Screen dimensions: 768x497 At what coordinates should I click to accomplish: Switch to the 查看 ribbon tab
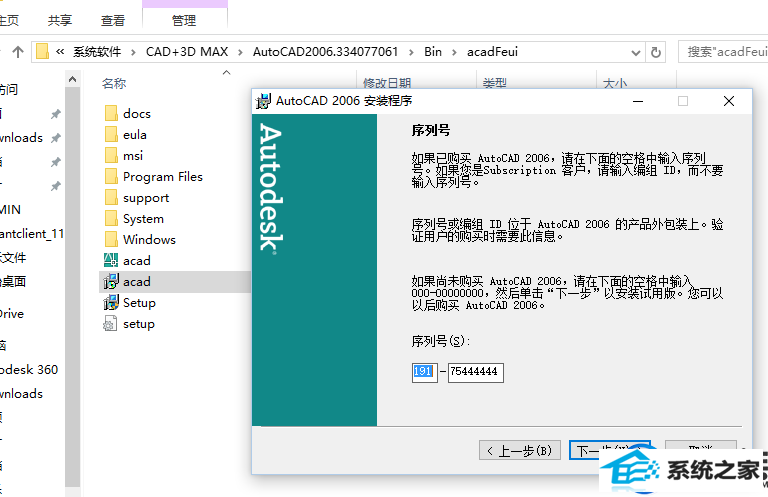pyautogui.click(x=113, y=19)
